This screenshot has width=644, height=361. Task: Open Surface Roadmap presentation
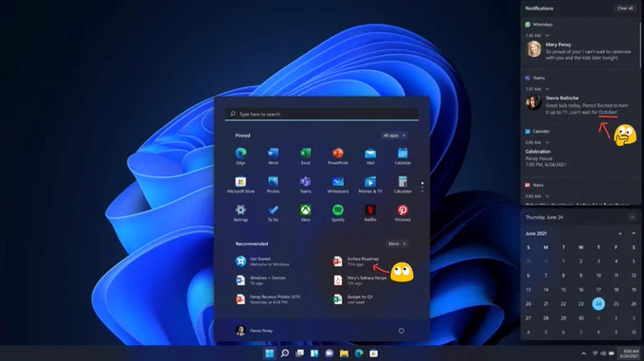click(x=356, y=262)
